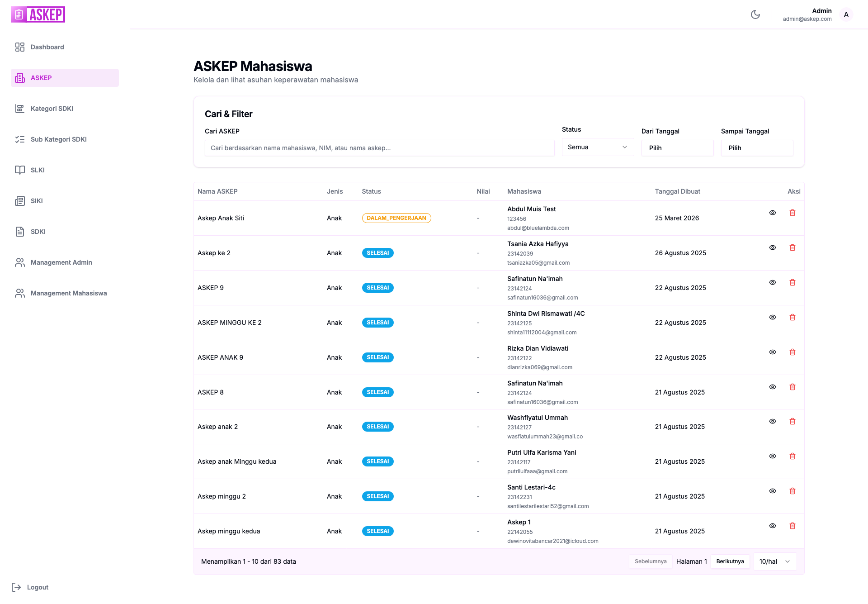This screenshot has height=604, width=868.
Task: Open Management Admin from sidebar
Action: (61, 262)
